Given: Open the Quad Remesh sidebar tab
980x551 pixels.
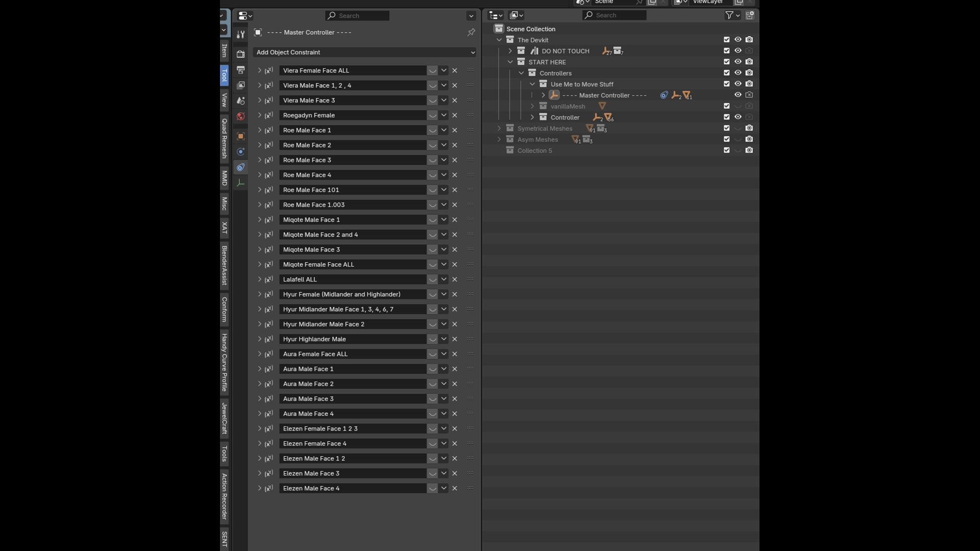Looking at the screenshot, I should (x=224, y=138).
